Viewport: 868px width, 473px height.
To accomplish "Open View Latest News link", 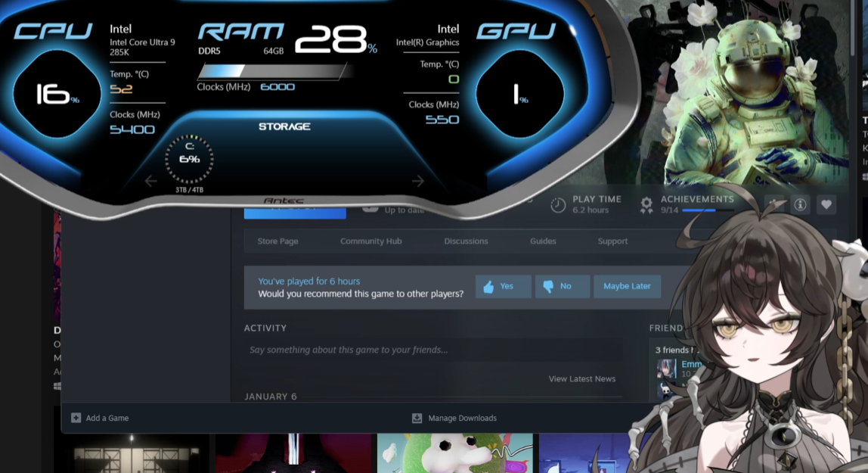I will 581,379.
